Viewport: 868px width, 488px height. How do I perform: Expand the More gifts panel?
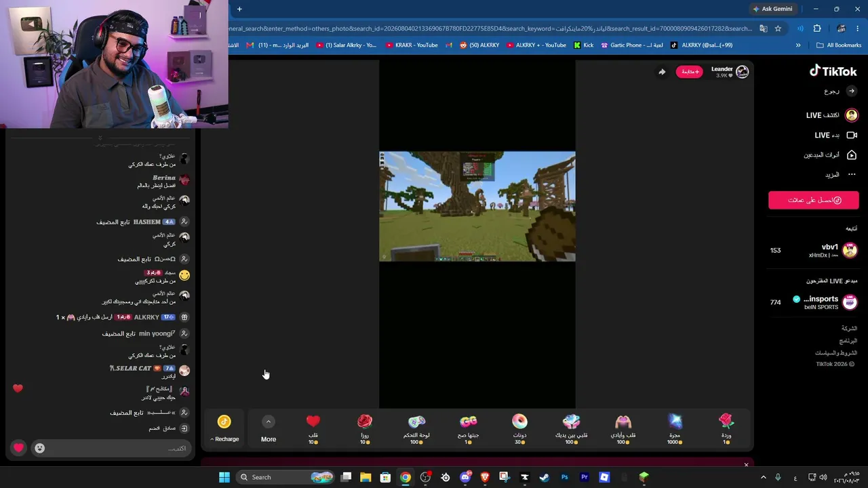click(269, 429)
